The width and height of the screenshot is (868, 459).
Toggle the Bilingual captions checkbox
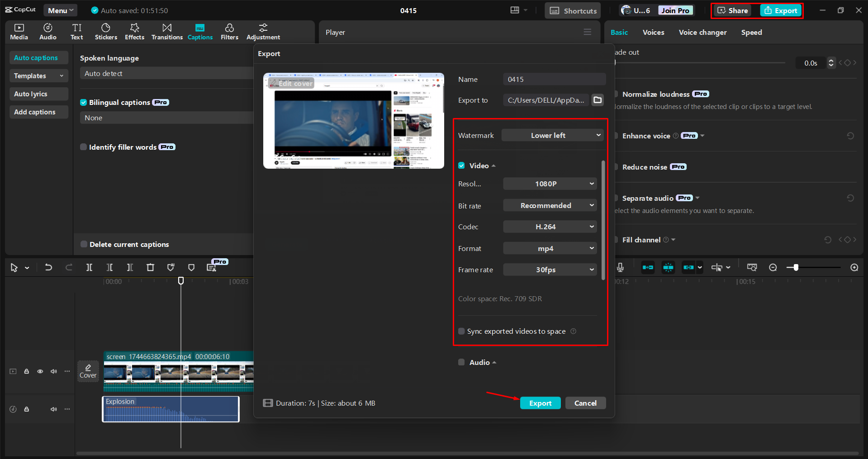click(x=84, y=102)
